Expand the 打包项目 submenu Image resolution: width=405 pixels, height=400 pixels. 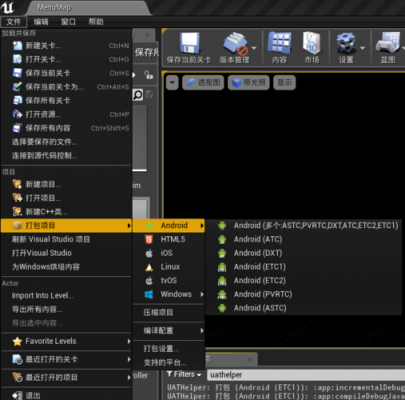67,226
